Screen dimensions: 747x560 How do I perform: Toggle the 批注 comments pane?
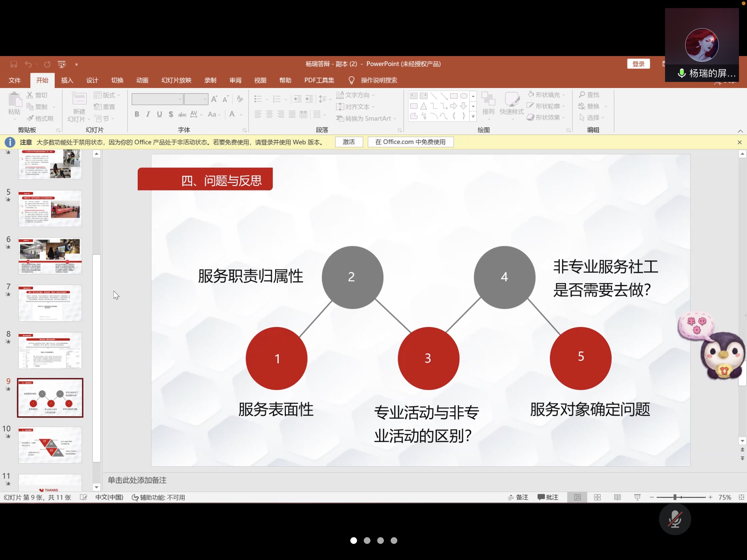[x=547, y=497]
